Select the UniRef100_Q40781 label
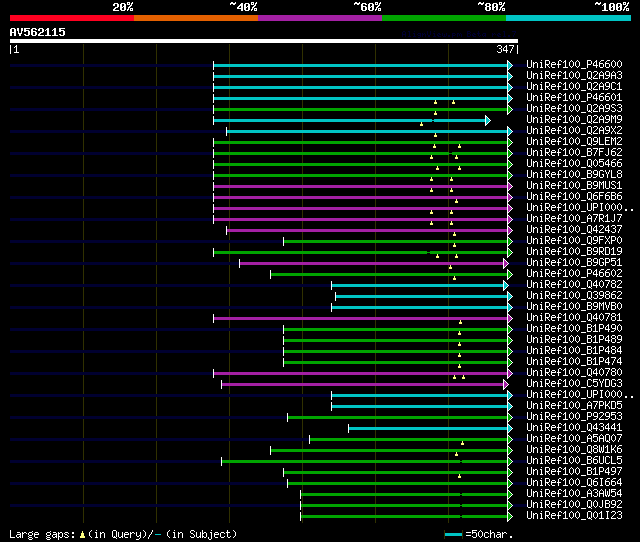 pos(574,318)
